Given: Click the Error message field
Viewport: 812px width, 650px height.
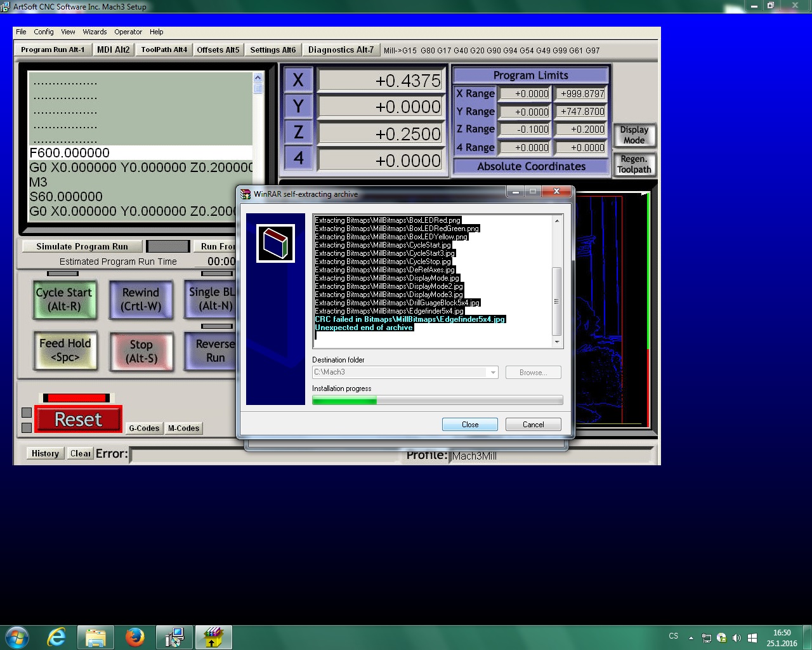Looking at the screenshot, I should coord(266,454).
